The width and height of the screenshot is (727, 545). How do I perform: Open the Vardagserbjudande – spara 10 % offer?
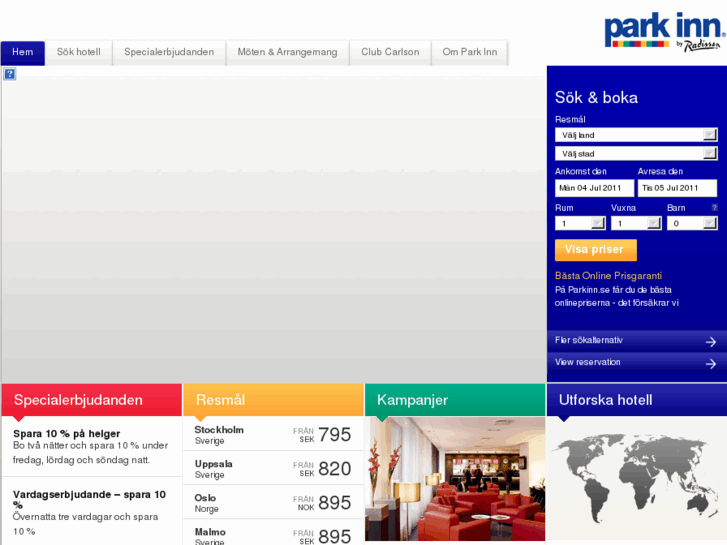pos(89,500)
